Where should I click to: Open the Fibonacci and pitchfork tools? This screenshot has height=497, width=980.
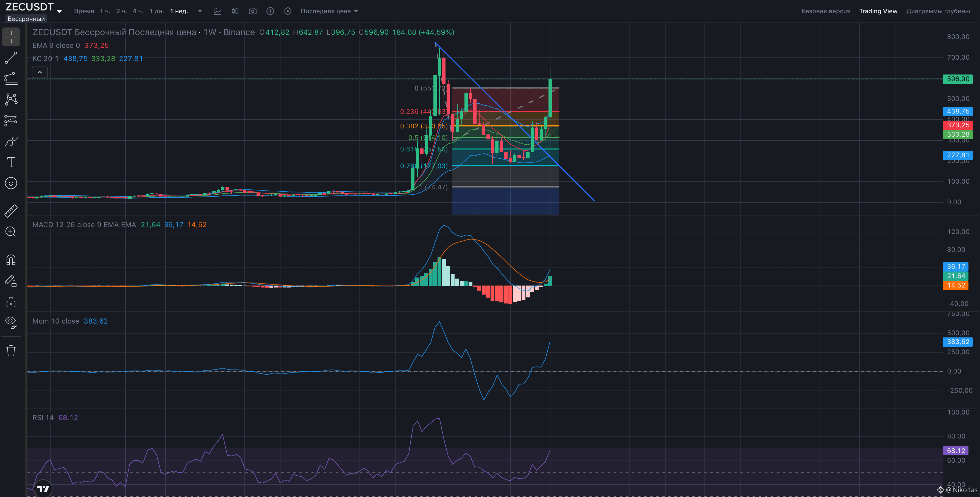tap(11, 78)
